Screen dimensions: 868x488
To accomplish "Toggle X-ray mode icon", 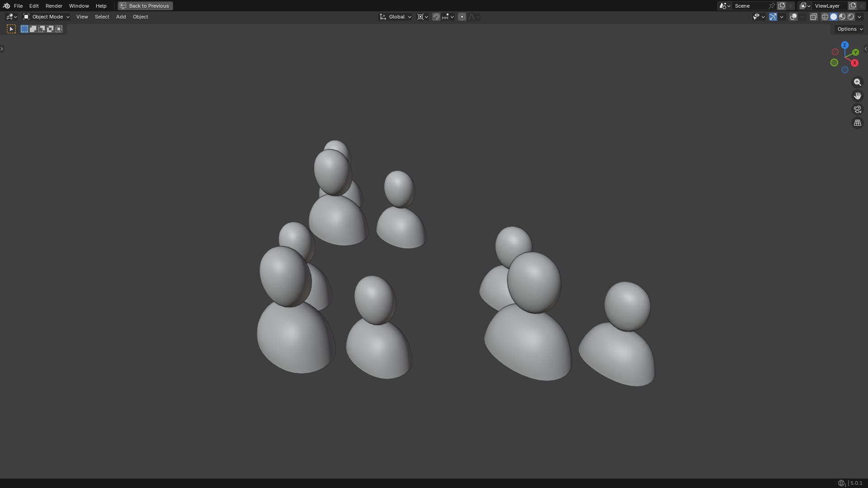I will pos(814,17).
